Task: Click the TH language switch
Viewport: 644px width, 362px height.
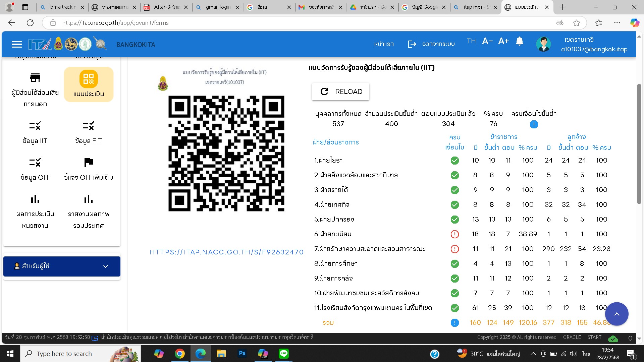Action: point(471,41)
